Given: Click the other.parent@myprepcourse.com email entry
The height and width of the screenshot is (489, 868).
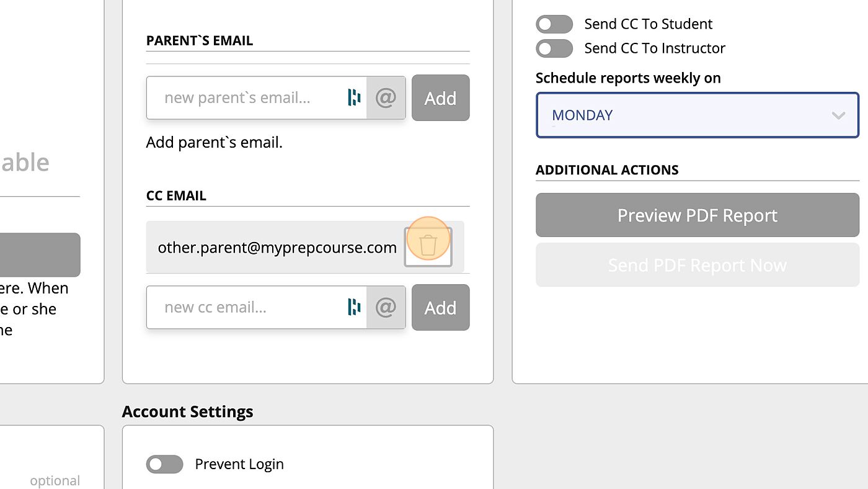Looking at the screenshot, I should tap(277, 248).
